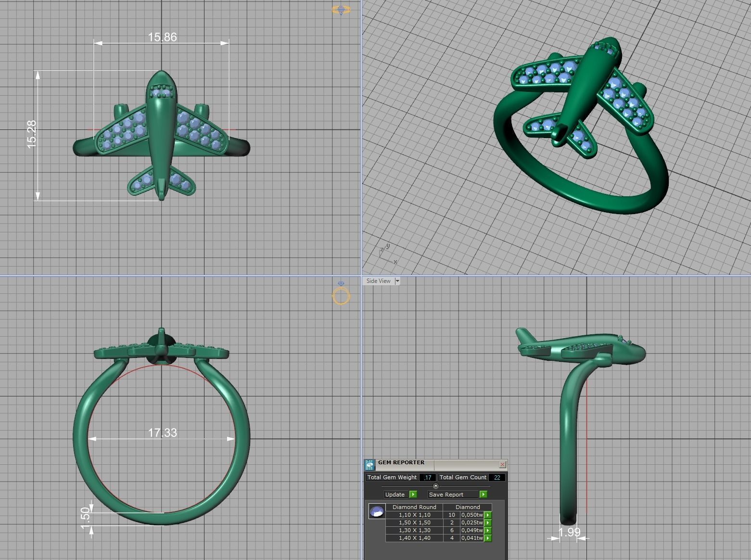Click the green arrow for the 1,40 X 1,40 row
The height and width of the screenshot is (560, 751).
[x=488, y=538]
